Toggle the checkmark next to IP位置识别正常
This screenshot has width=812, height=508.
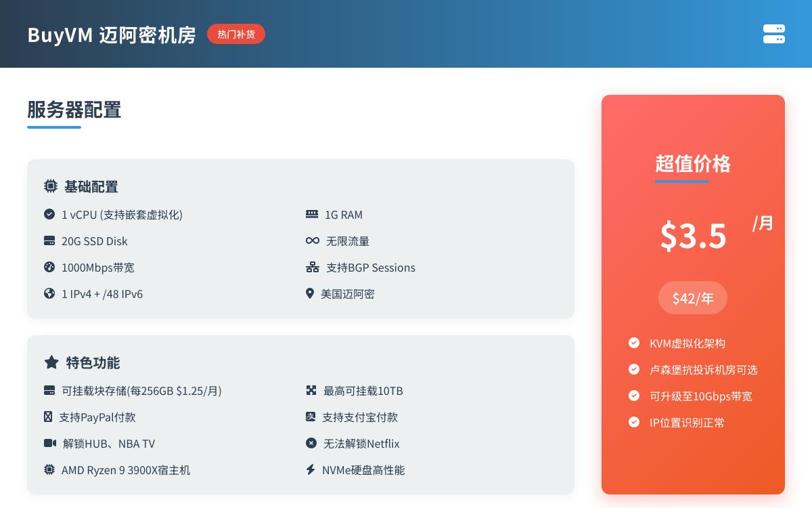pyautogui.click(x=634, y=422)
